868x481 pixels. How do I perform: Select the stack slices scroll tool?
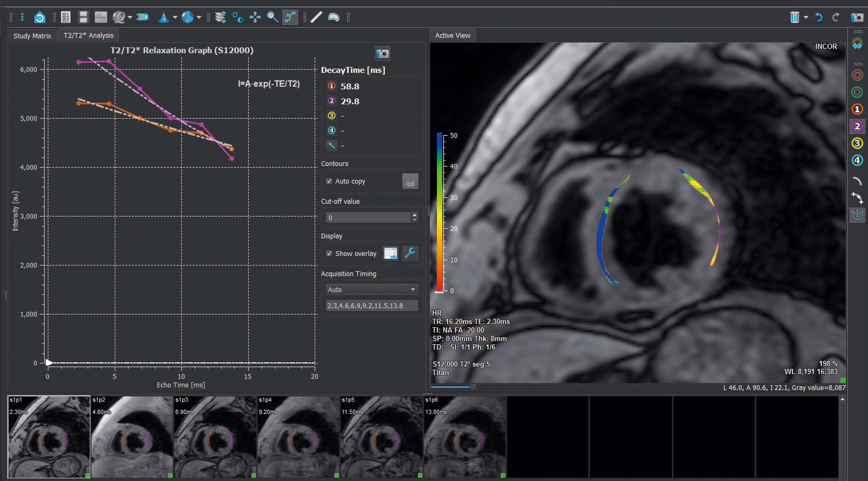pyautogui.click(x=220, y=17)
